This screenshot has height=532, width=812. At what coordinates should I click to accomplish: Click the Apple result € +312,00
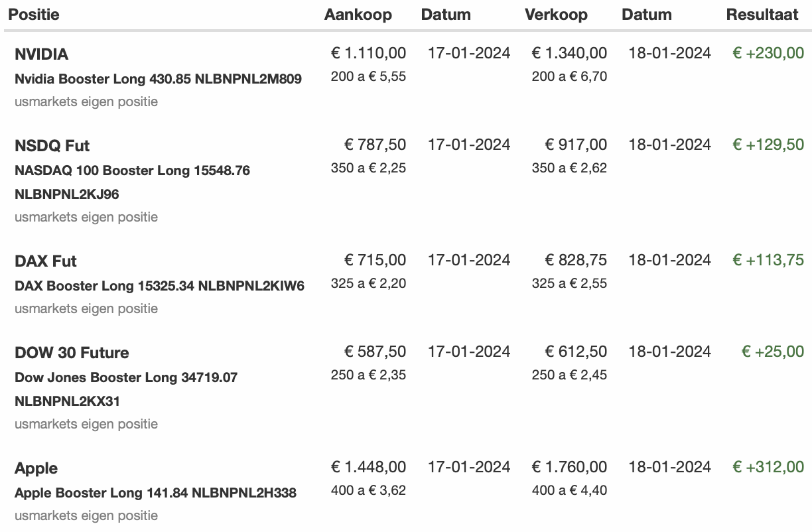pos(768,467)
